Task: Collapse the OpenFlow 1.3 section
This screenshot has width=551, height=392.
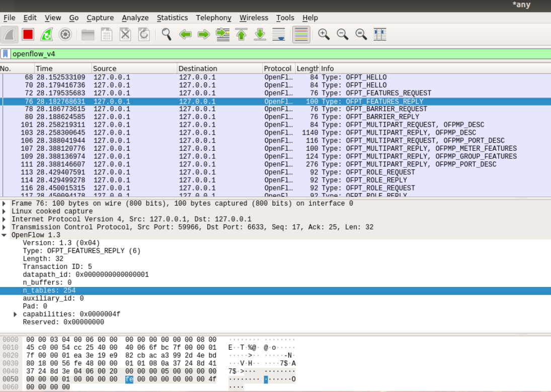Action: tap(5, 235)
